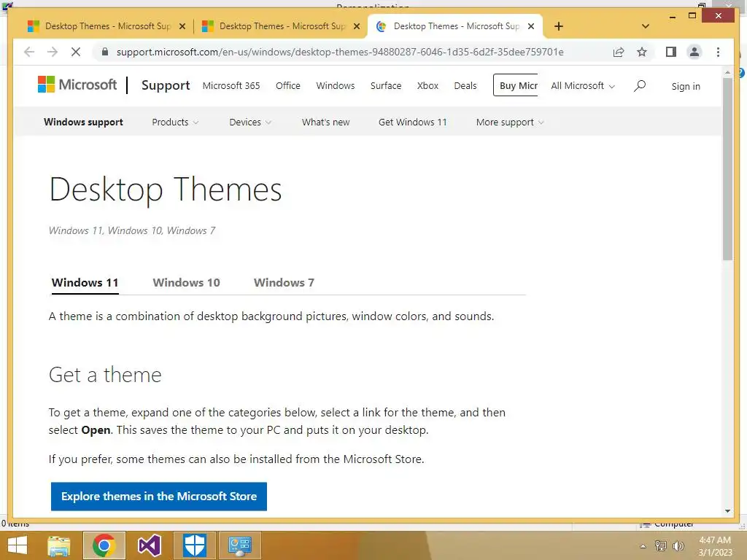The height and width of the screenshot is (560, 747).
Task: Open a new tab with plus button
Action: click(559, 26)
